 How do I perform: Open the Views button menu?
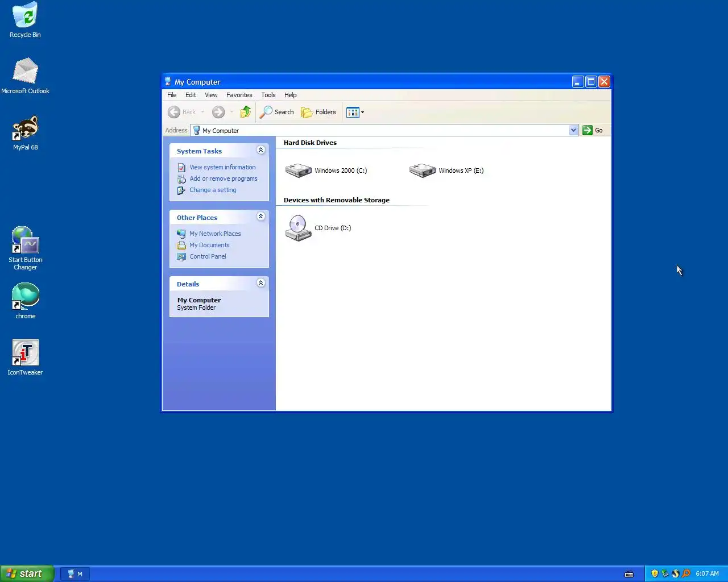coord(355,112)
